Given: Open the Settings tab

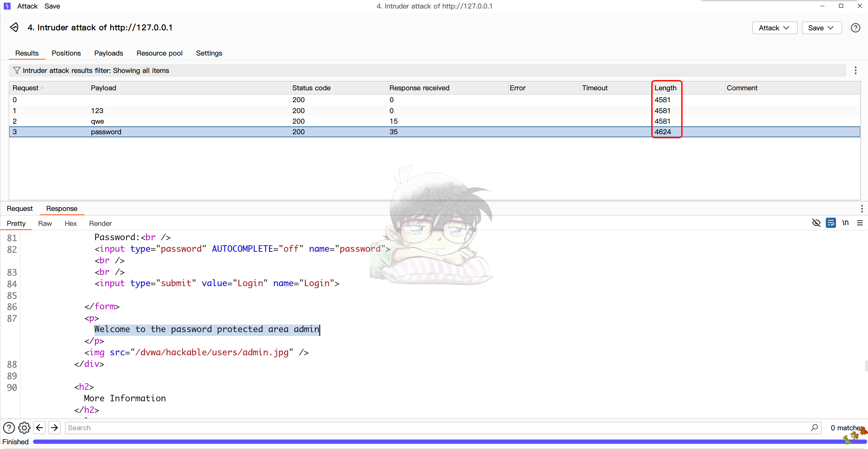Looking at the screenshot, I should click(x=209, y=53).
